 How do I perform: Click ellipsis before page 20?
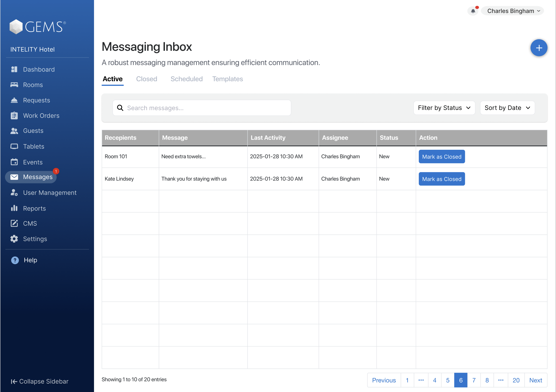point(501,380)
